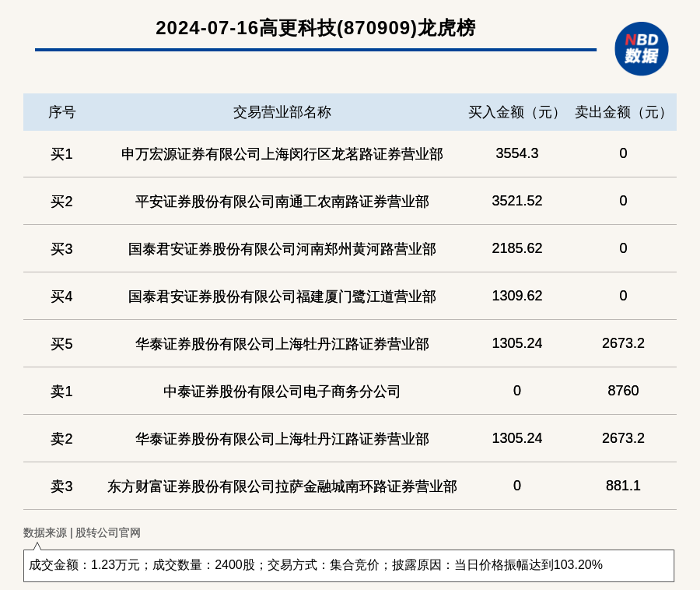This screenshot has width=700, height=590.
Task: Click the buy amount 3554.3
Action: [x=517, y=153]
